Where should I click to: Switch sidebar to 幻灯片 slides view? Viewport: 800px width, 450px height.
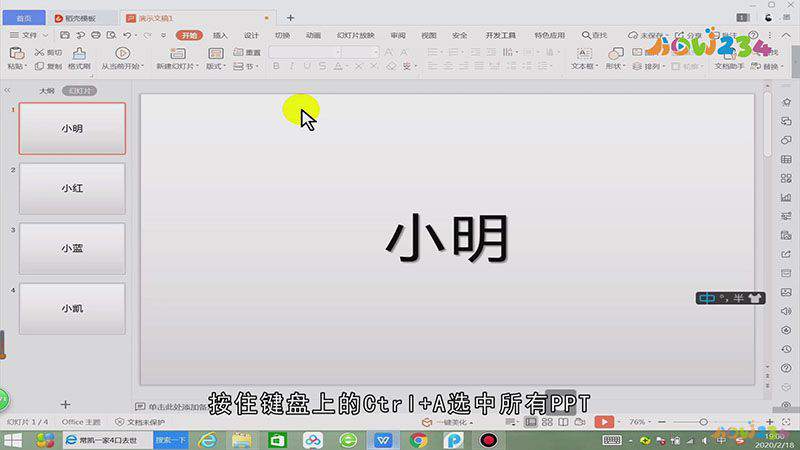coord(79,91)
